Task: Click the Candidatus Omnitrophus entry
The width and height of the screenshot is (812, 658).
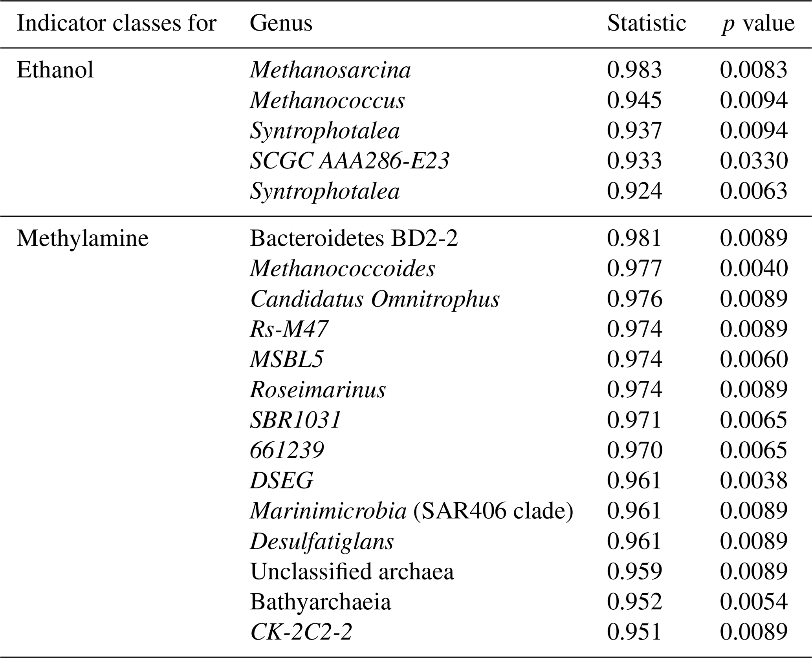Action: [375, 299]
